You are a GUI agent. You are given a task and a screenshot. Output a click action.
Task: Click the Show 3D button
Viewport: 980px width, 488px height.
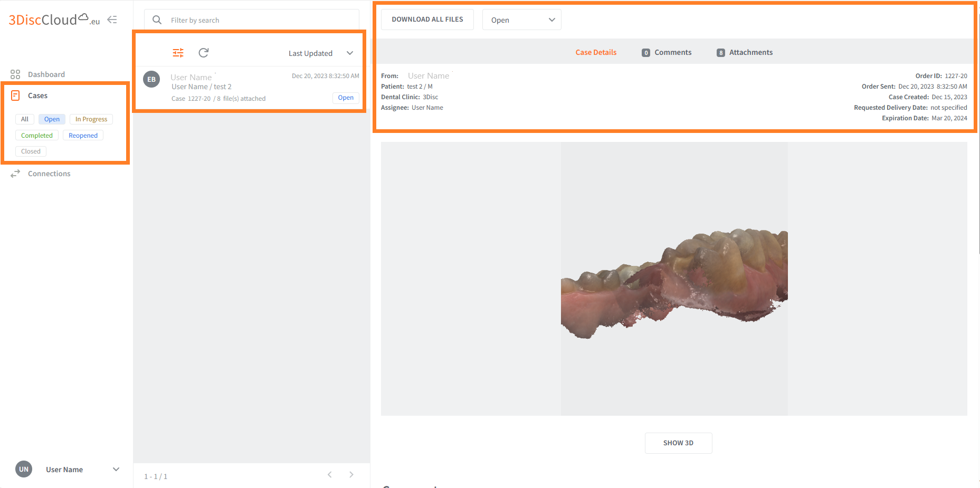[x=678, y=443]
